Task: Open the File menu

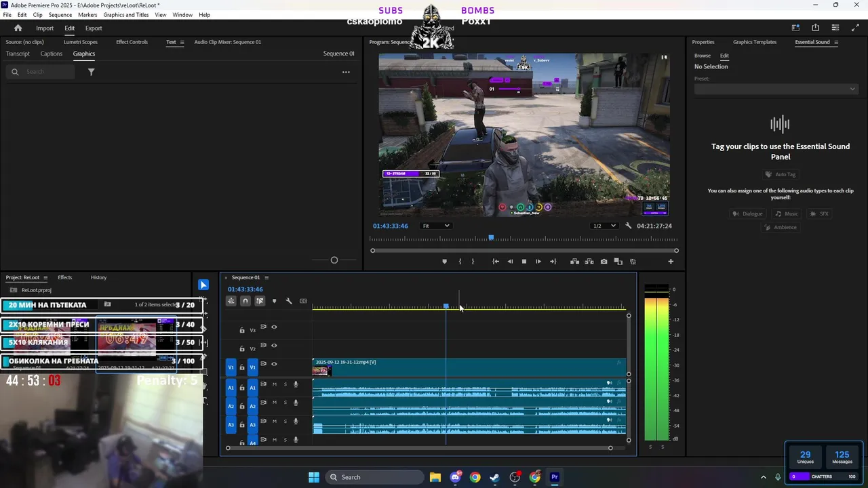Action: click(x=7, y=14)
